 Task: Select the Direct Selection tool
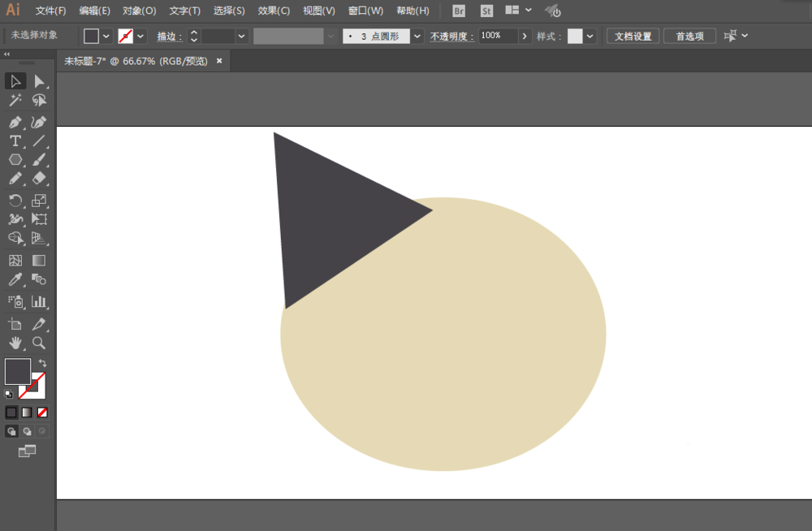(x=39, y=81)
